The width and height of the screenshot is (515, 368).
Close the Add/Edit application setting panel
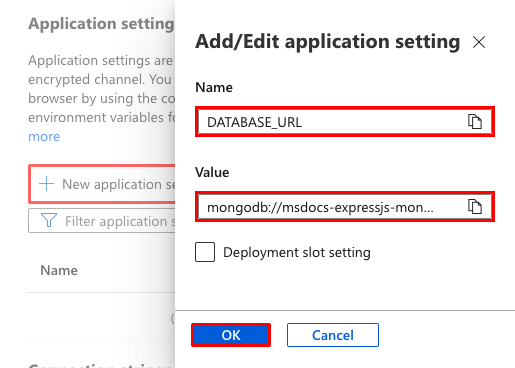[x=479, y=42]
